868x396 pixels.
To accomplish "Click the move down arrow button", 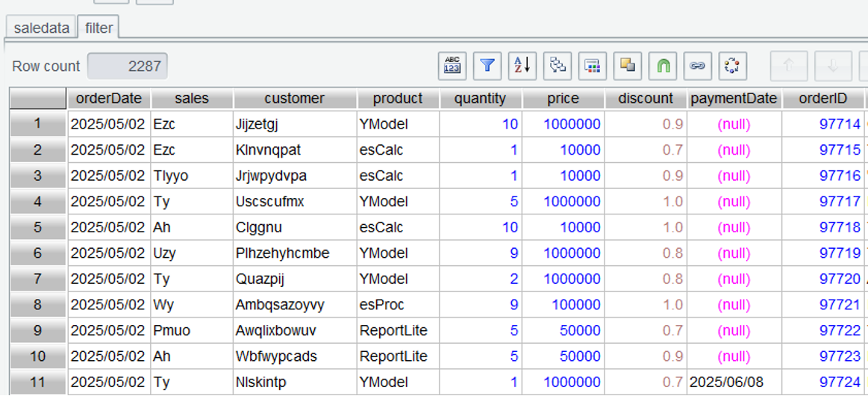I will 833,66.
